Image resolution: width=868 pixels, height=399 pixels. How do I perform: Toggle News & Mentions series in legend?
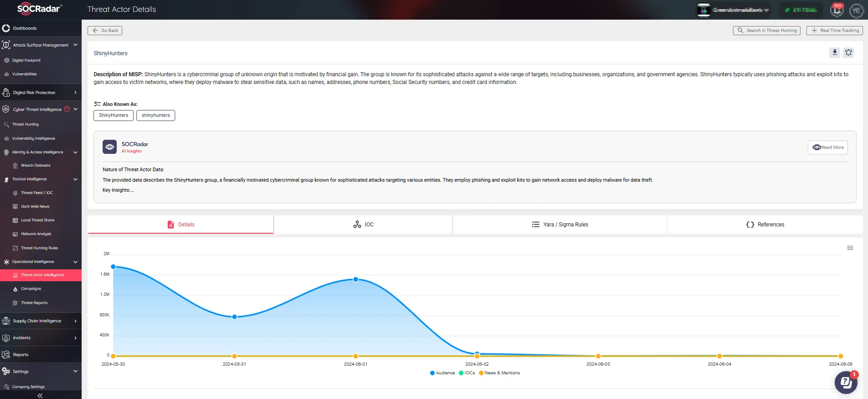pos(499,373)
